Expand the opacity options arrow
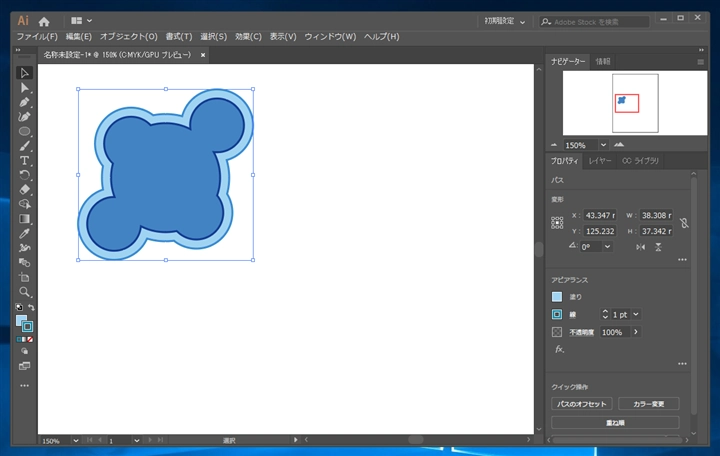The width and height of the screenshot is (720, 456). point(636,332)
